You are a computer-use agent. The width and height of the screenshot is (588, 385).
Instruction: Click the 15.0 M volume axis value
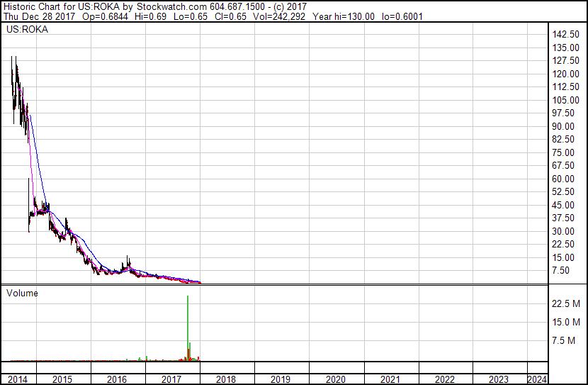click(x=566, y=323)
